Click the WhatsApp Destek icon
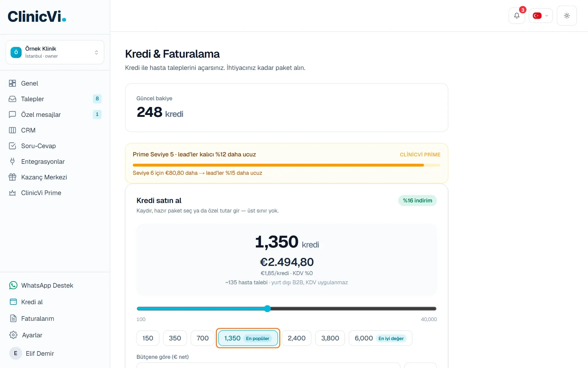 click(x=13, y=286)
